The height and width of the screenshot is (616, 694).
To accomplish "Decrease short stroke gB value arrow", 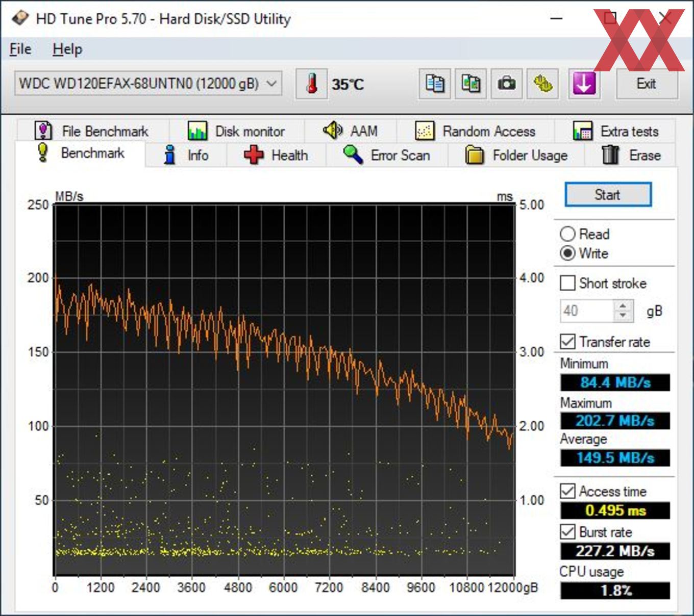I will (x=623, y=316).
